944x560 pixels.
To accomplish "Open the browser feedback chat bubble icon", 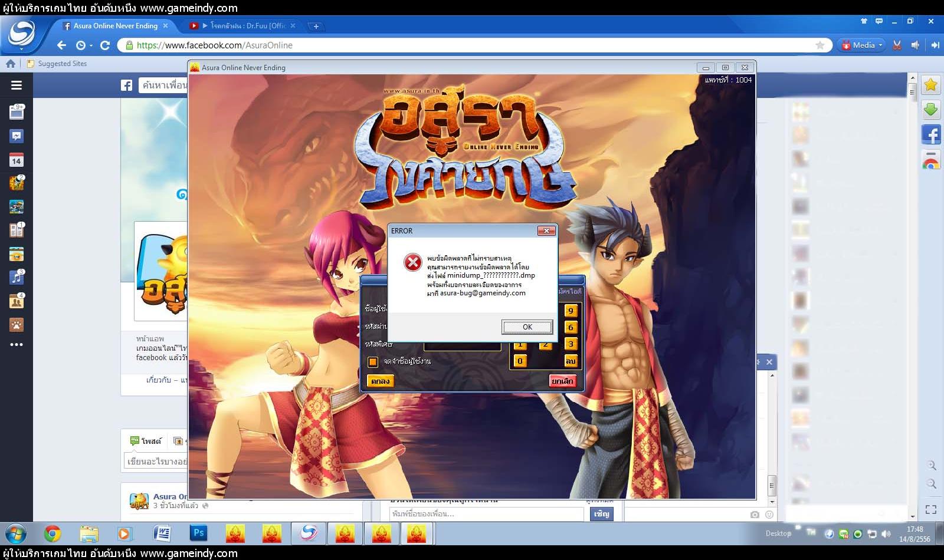I will click(x=879, y=21).
